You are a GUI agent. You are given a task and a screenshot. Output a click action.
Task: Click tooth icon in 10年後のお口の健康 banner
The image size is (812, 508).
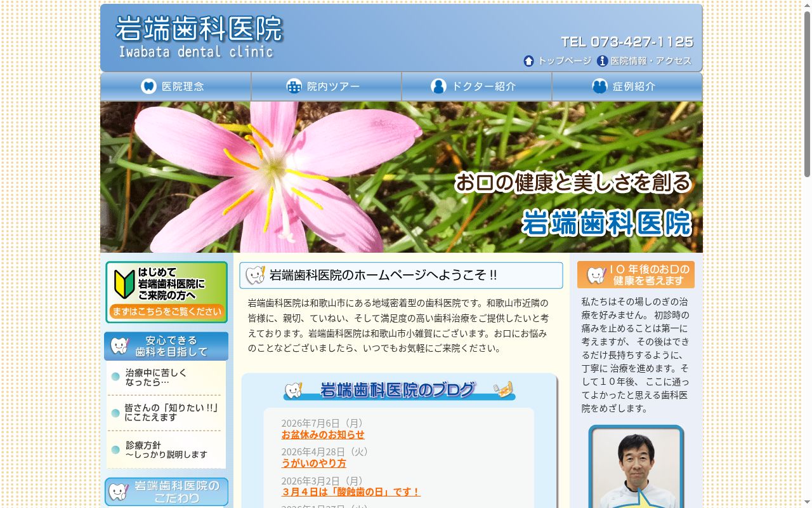tap(596, 275)
